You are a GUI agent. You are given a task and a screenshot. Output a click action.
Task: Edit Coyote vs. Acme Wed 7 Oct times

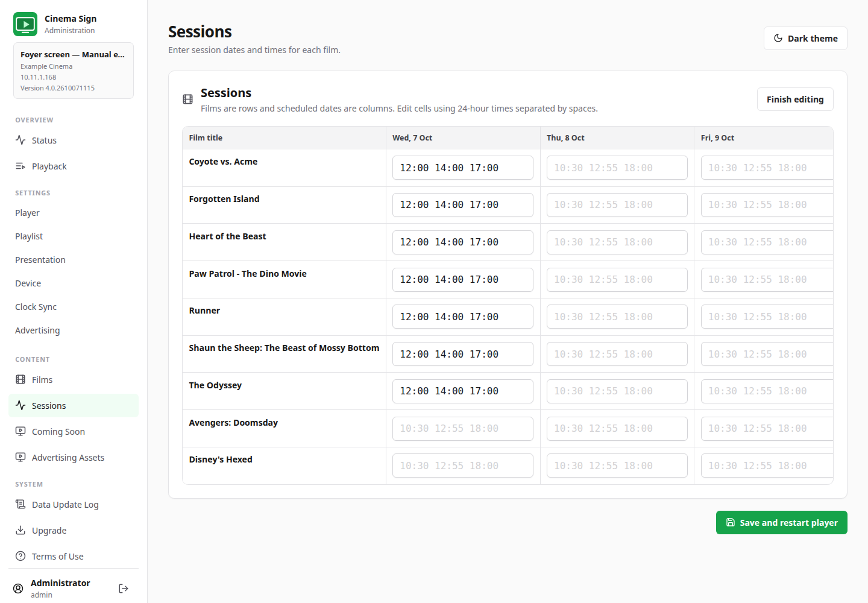463,168
